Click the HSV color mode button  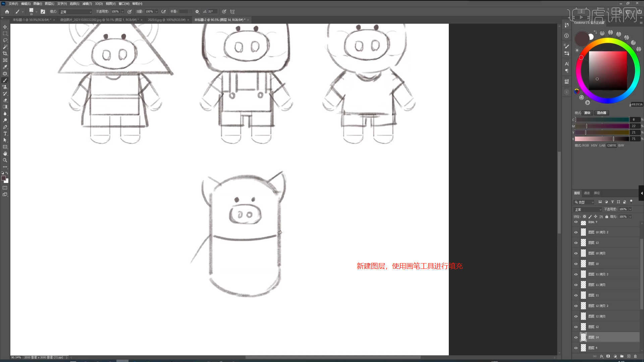[x=594, y=145]
